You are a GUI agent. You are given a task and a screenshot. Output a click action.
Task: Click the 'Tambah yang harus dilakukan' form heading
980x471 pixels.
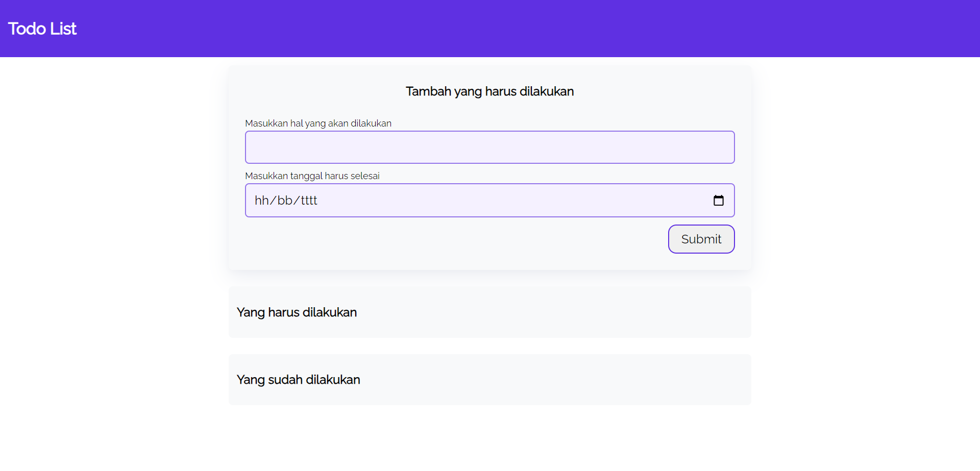489,91
